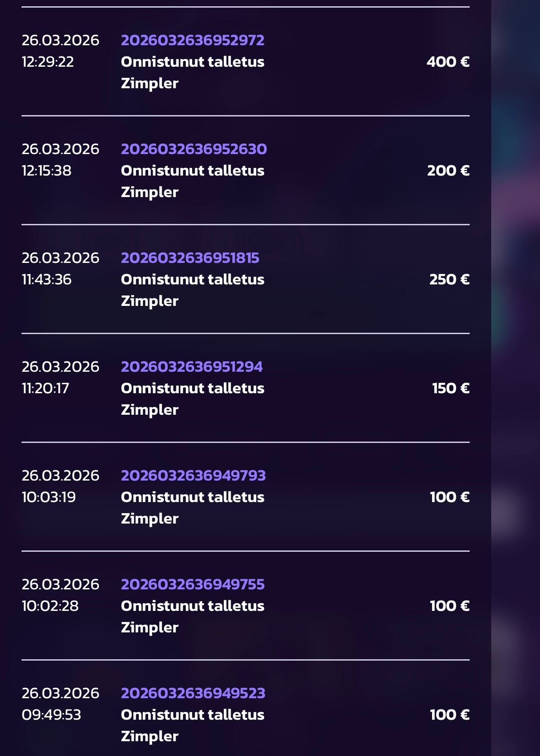Open transaction link 2026032636951815
This screenshot has height=756, width=540.
(190, 258)
